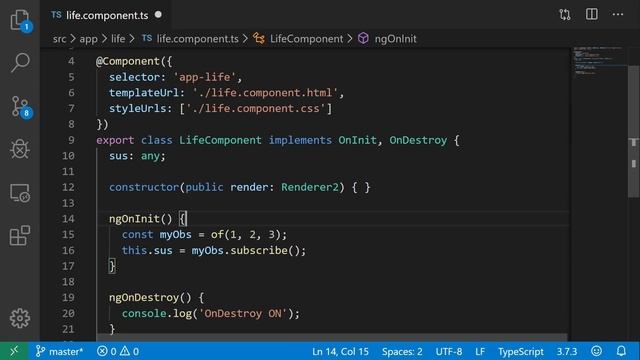The width and height of the screenshot is (640, 360).
Task: Click the OnDestroy interface name
Action: [418, 140]
